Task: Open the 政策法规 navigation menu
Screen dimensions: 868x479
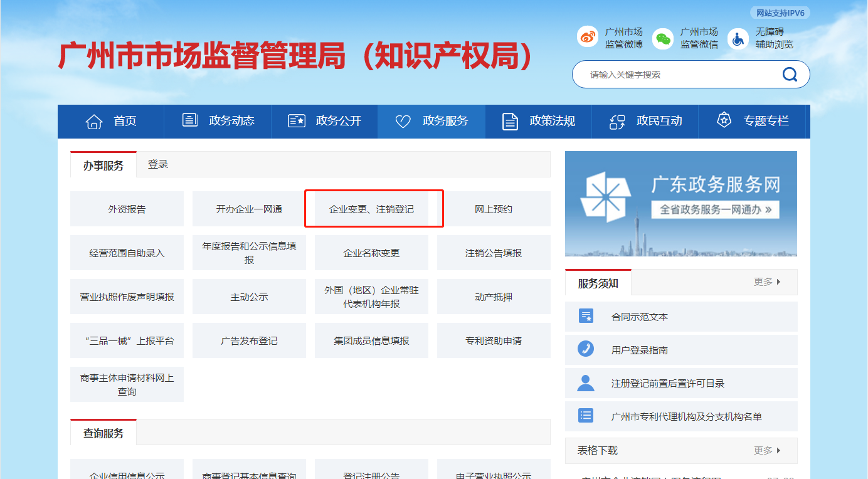Action: [537, 121]
